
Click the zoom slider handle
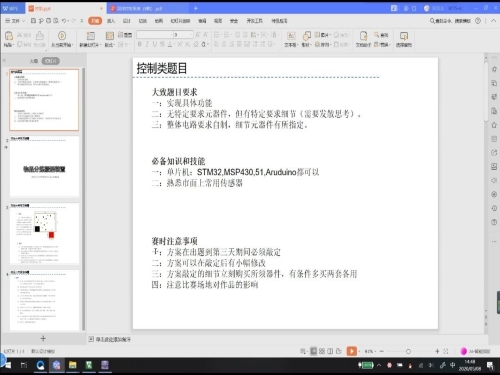(x=408, y=351)
